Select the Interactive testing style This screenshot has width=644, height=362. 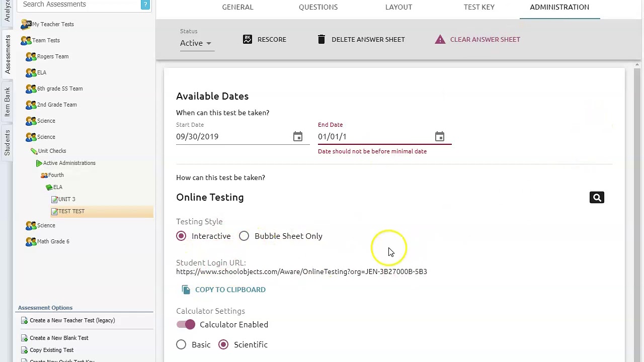coord(181,236)
